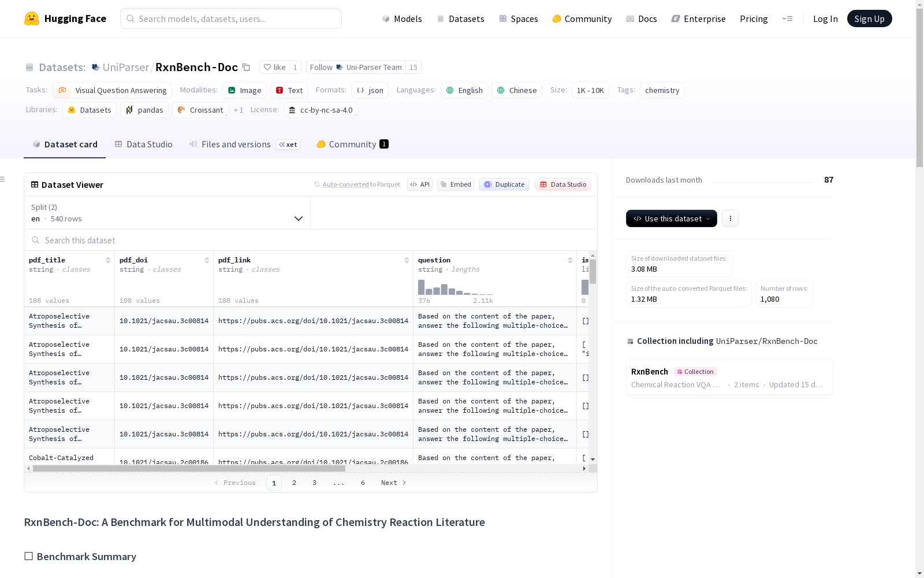This screenshot has width=924, height=578.
Task: Click the chemistry tag
Action: (x=662, y=90)
